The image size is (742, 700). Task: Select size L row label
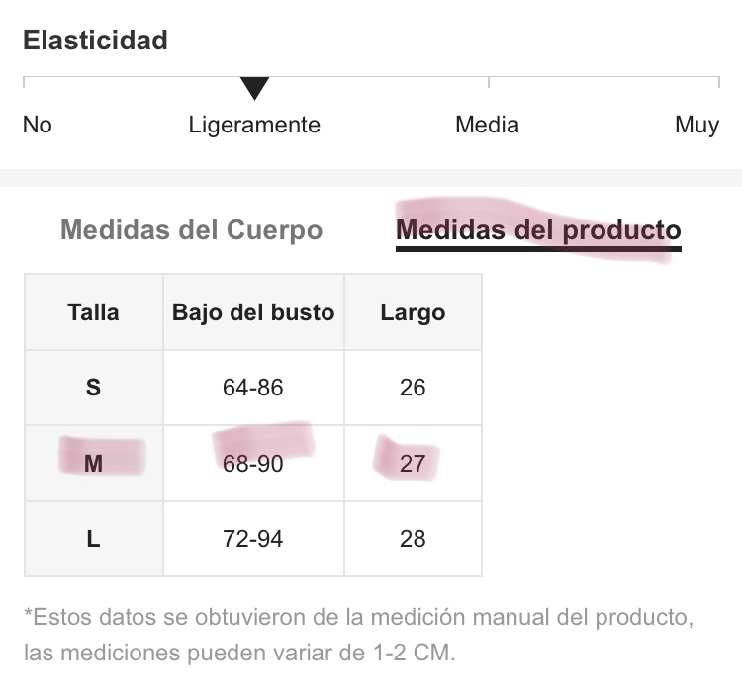94,539
